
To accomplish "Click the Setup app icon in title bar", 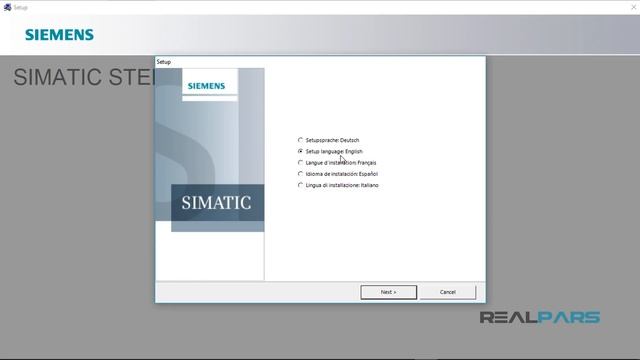I will tap(7, 7).
